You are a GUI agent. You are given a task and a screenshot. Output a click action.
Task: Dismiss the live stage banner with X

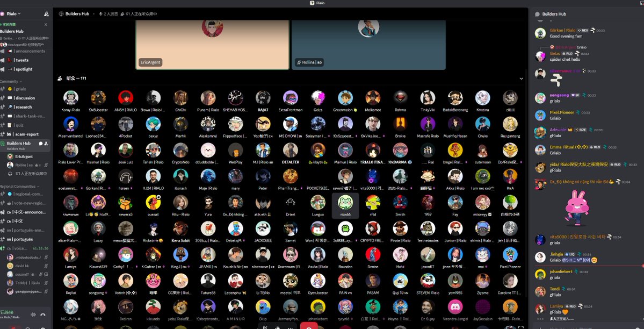point(46,25)
